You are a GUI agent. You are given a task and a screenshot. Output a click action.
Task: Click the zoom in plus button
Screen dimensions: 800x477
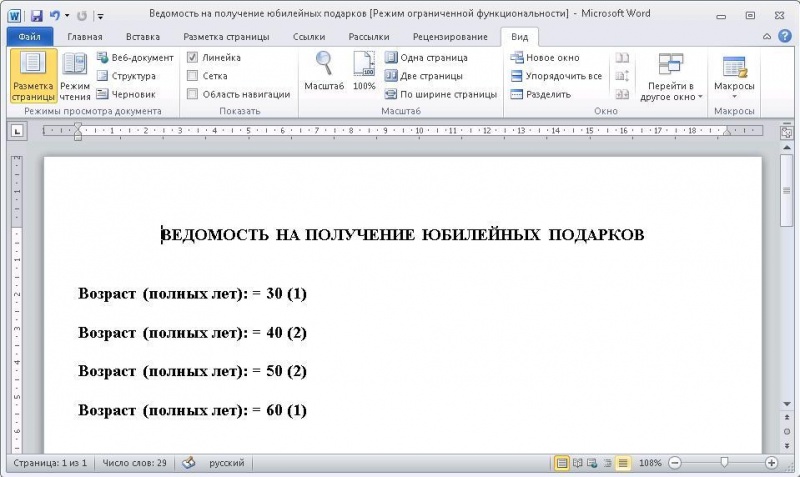click(x=771, y=463)
